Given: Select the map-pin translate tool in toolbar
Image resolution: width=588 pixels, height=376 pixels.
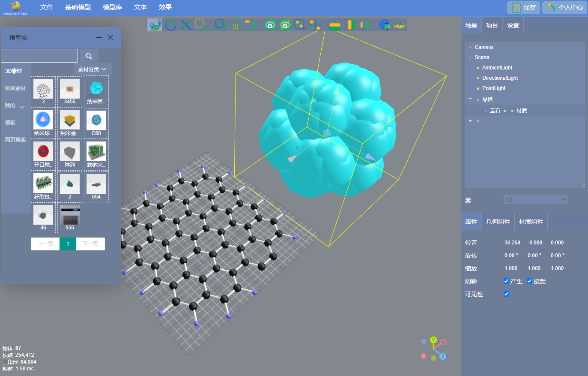Looking at the screenshot, I should (155, 25).
